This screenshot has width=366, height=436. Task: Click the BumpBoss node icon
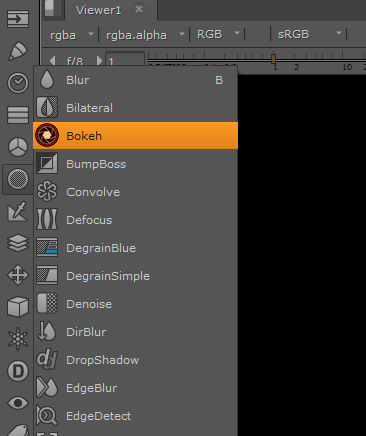pos(47,163)
